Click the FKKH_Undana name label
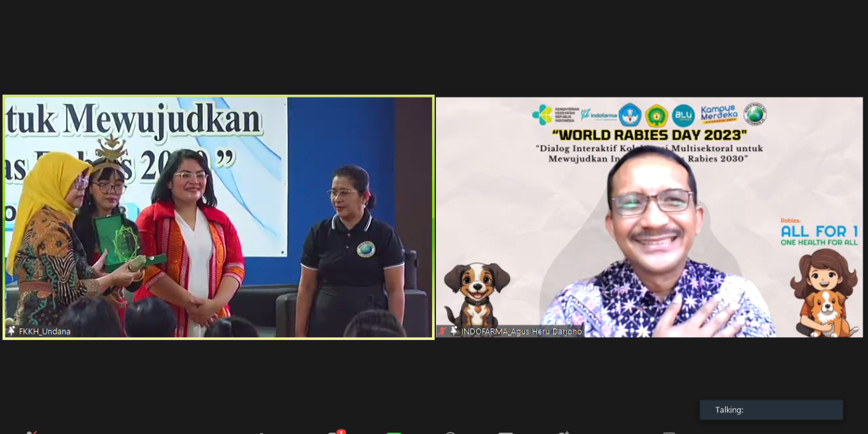 coord(45,331)
